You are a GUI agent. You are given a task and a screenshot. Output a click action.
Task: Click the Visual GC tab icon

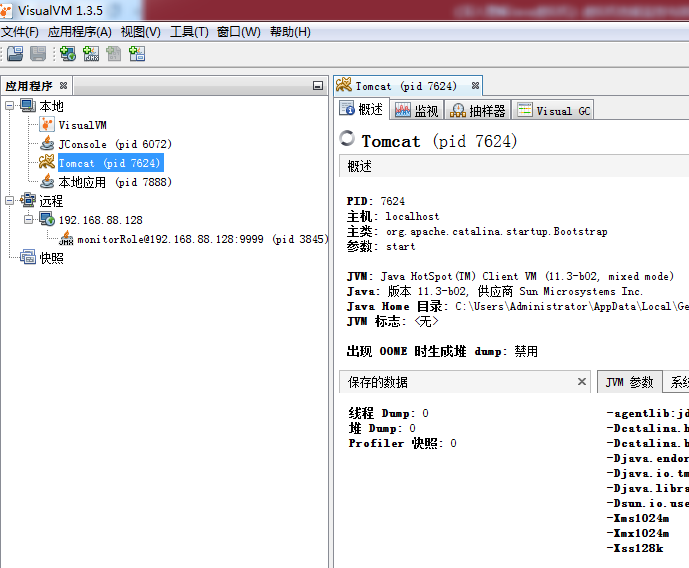pyautogui.click(x=525, y=109)
